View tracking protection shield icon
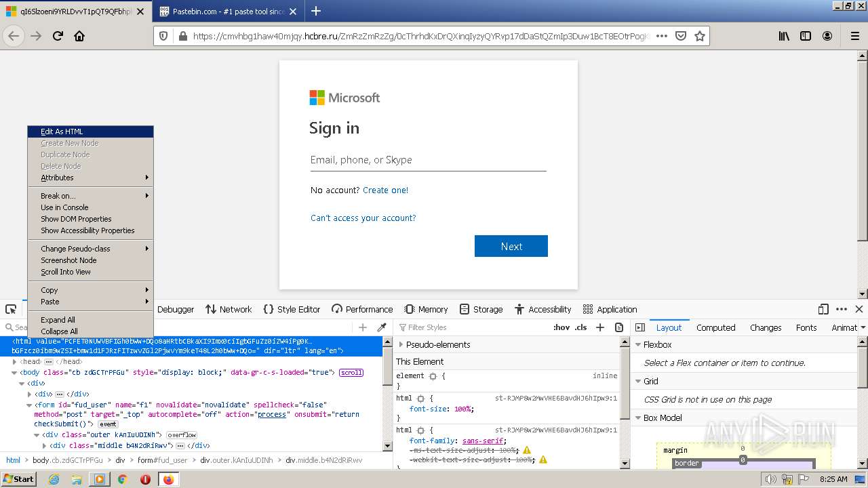This screenshot has height=488, width=868. click(x=163, y=36)
